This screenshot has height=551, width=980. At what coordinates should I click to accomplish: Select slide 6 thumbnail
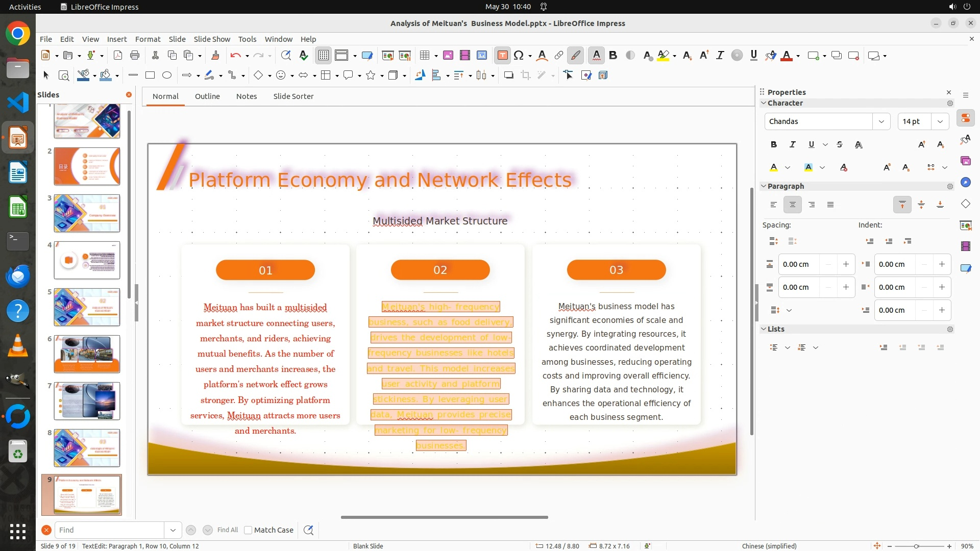[x=87, y=354]
